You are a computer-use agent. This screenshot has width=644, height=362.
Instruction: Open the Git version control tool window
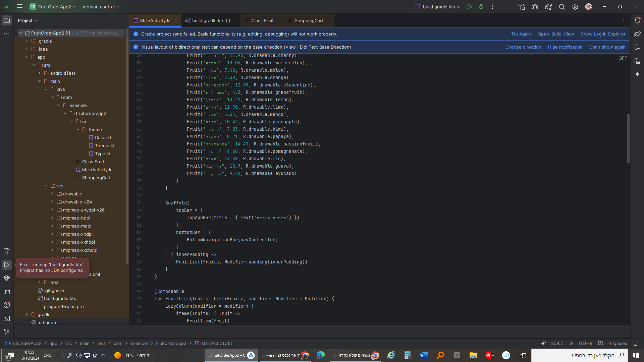[7, 332]
